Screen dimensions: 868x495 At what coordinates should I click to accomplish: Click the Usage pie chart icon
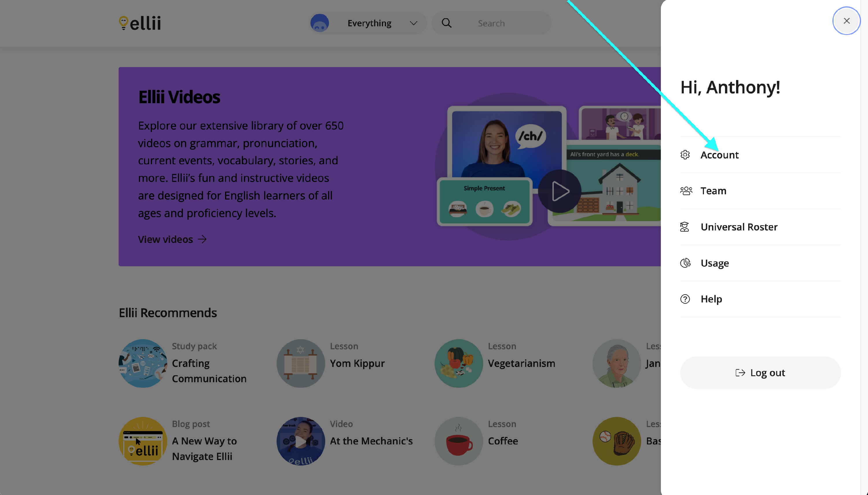685,263
